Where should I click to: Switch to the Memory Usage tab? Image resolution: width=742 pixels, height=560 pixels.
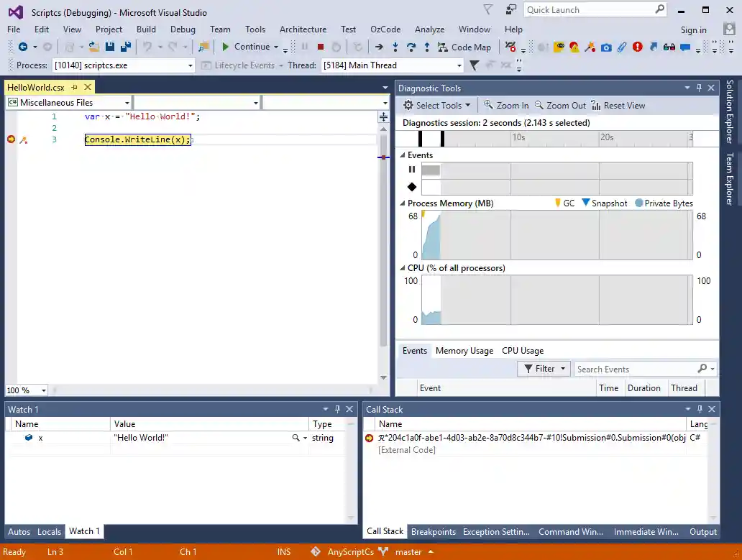(464, 351)
